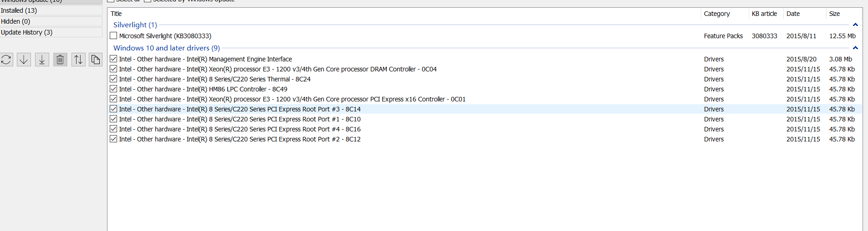Select Intel Management Engine Interface row title
868x231 pixels.
(205, 59)
